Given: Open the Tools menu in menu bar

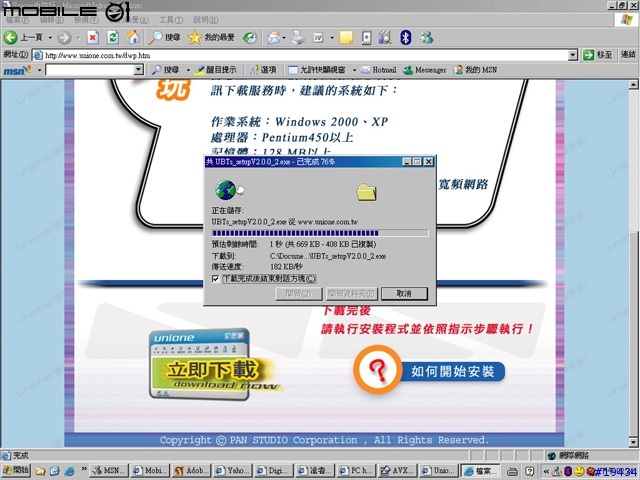Looking at the screenshot, I should (171, 20).
